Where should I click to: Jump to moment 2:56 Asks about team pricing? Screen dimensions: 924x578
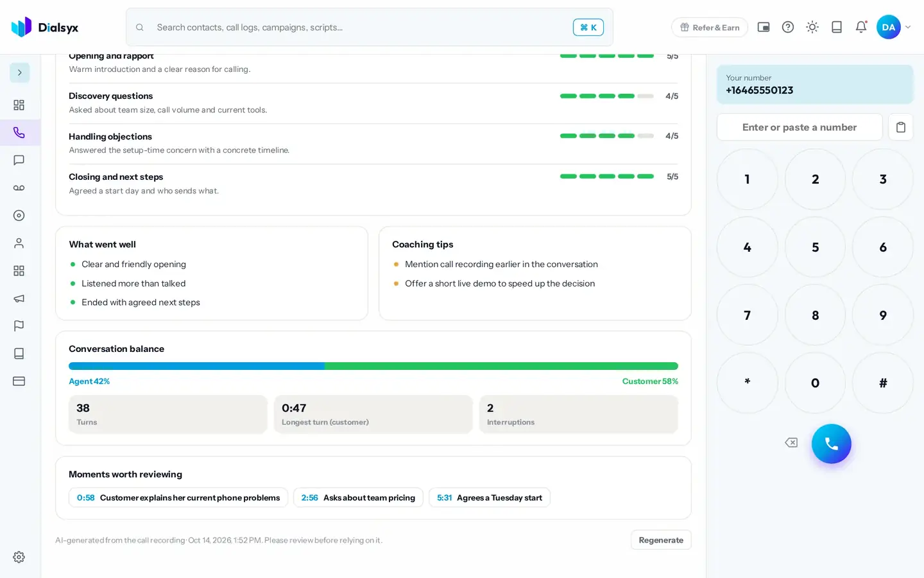tap(358, 498)
